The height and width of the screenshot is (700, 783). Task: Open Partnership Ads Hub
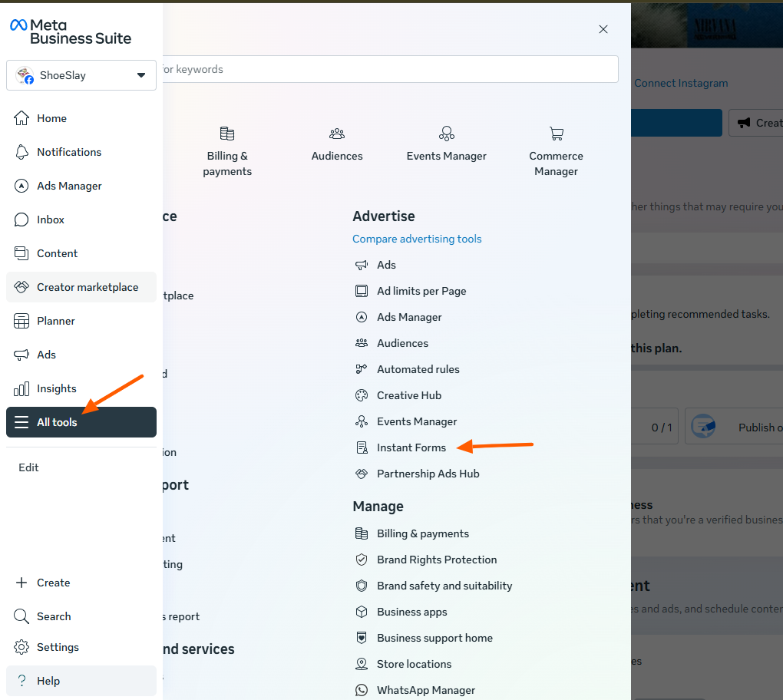(417, 474)
